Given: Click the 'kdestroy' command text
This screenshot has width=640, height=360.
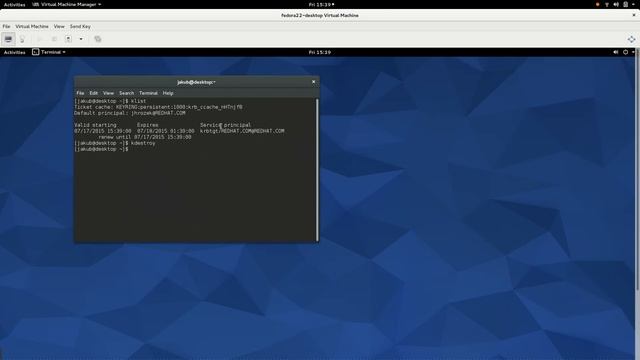Looking at the screenshot, I should click(143, 143).
